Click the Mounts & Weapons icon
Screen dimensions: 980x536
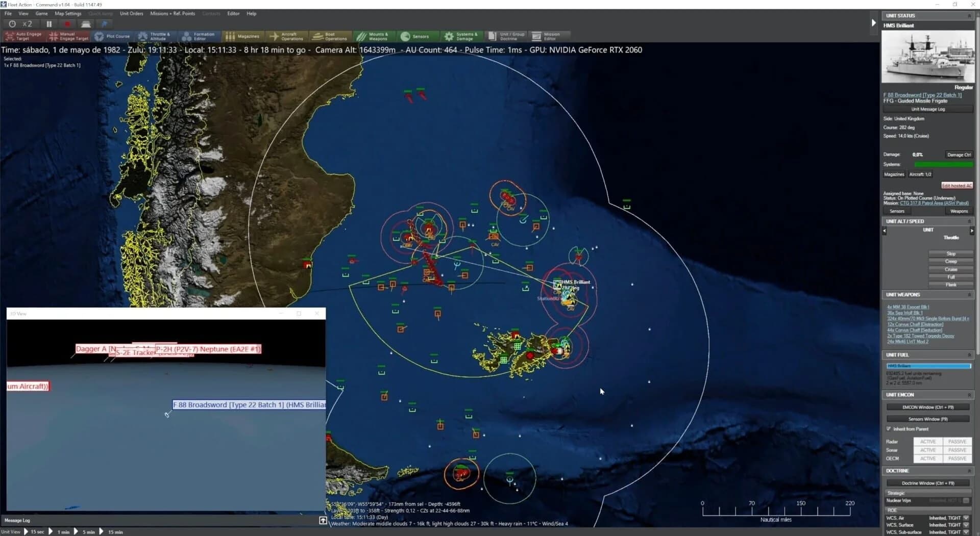click(x=373, y=36)
